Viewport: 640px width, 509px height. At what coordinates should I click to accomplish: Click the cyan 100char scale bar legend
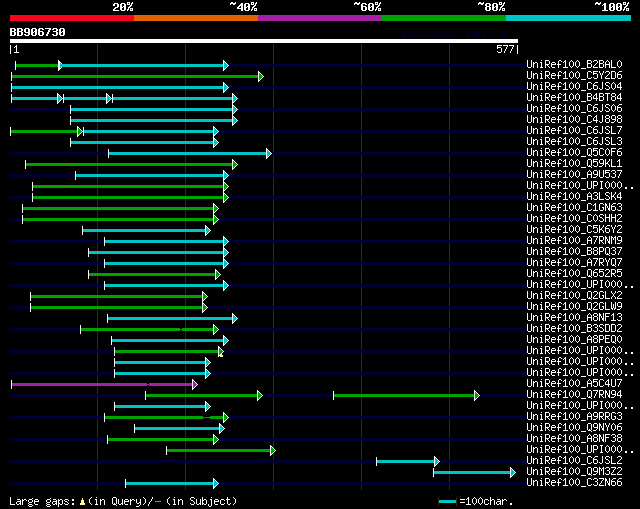click(x=447, y=501)
